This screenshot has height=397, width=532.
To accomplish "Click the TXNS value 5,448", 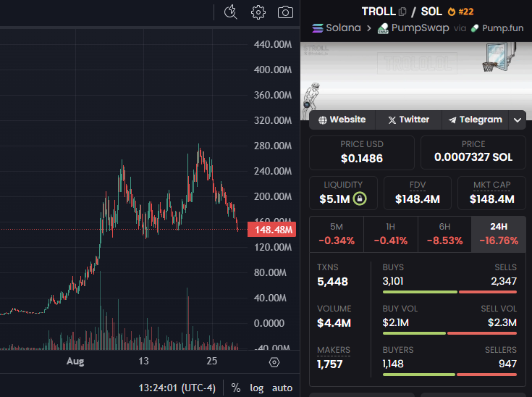I will (x=332, y=282).
